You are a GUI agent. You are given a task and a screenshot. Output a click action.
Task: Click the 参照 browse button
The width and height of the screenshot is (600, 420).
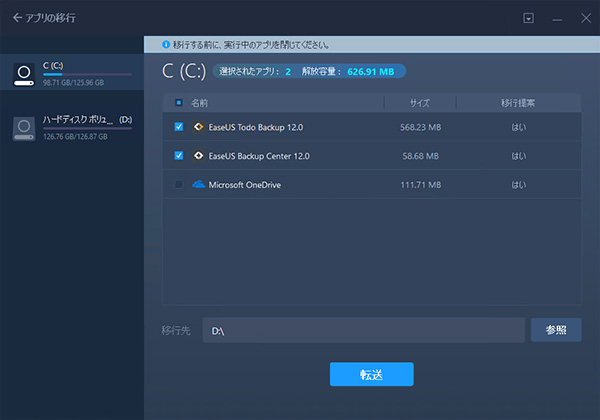pyautogui.click(x=556, y=330)
